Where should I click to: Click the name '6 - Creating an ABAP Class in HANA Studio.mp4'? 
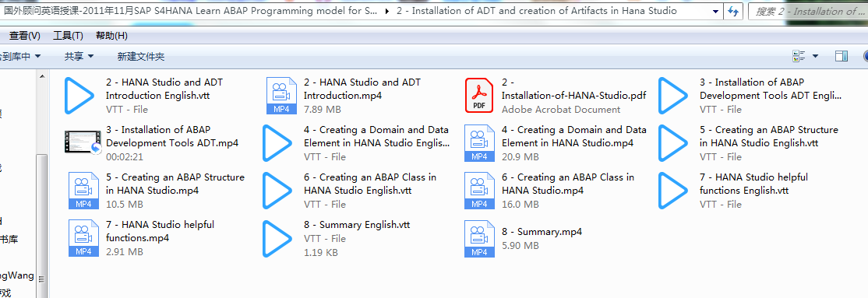tap(568, 184)
